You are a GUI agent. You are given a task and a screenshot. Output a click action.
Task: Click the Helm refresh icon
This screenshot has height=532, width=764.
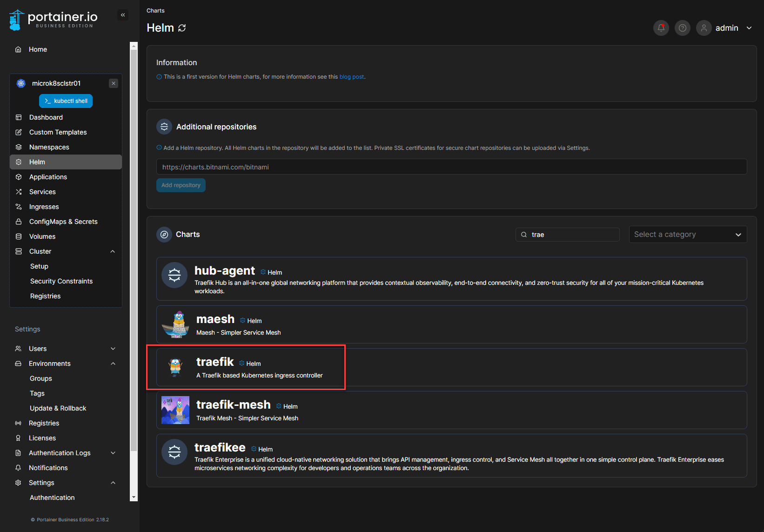[182, 28]
